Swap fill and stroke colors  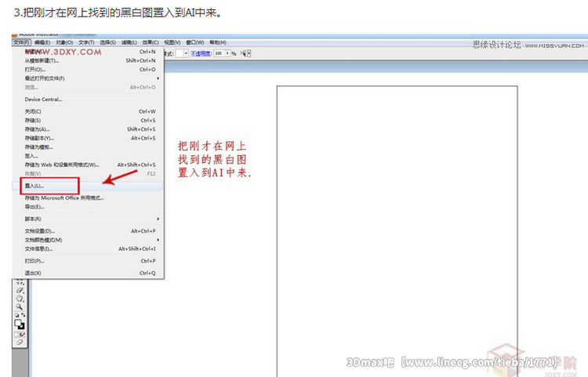[x=24, y=315]
